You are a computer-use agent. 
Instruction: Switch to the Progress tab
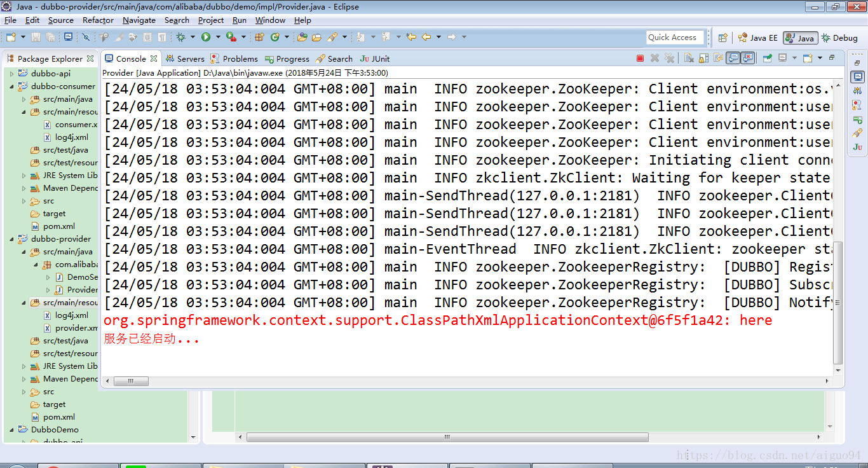[x=287, y=59]
